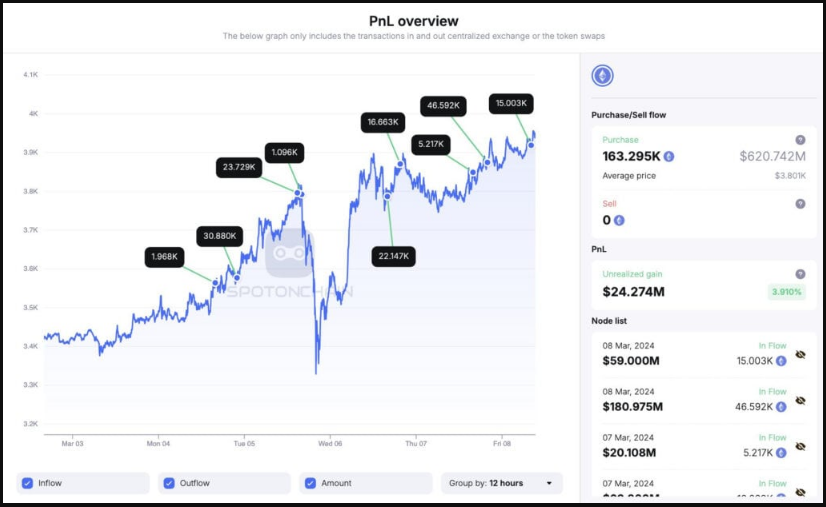
Task: Uncheck the Amount checkbox
Action: (309, 483)
